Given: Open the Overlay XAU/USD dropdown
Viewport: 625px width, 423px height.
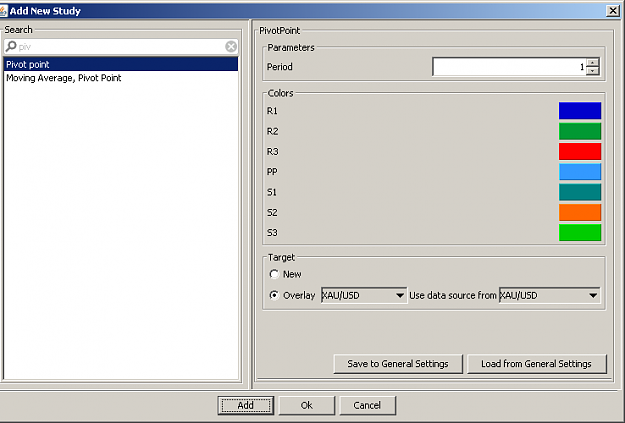Looking at the screenshot, I should click(x=364, y=295).
